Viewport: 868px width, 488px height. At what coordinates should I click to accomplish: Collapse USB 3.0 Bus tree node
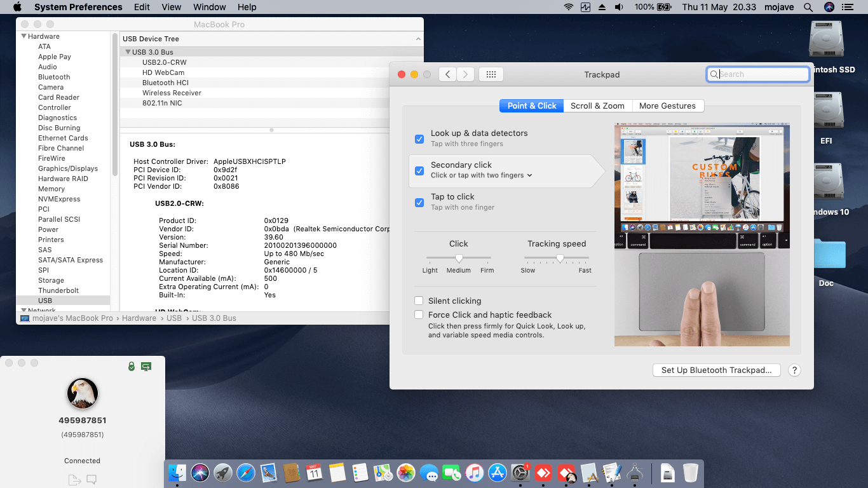tap(128, 52)
